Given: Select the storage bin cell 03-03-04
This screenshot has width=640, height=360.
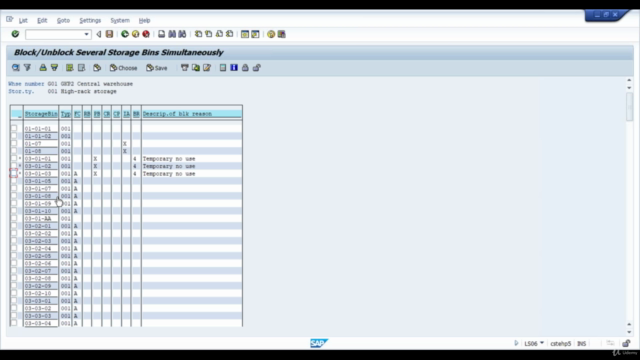Looking at the screenshot, I should (x=41, y=323).
